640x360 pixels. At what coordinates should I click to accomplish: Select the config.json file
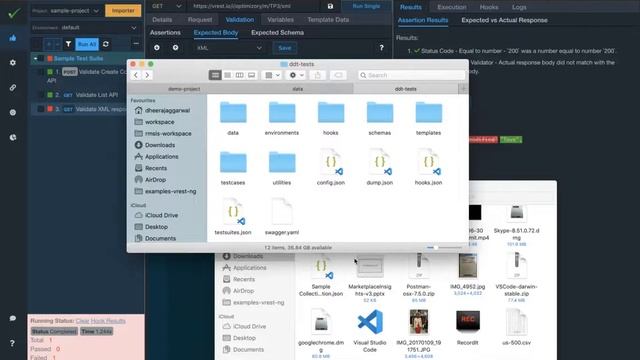point(331,168)
